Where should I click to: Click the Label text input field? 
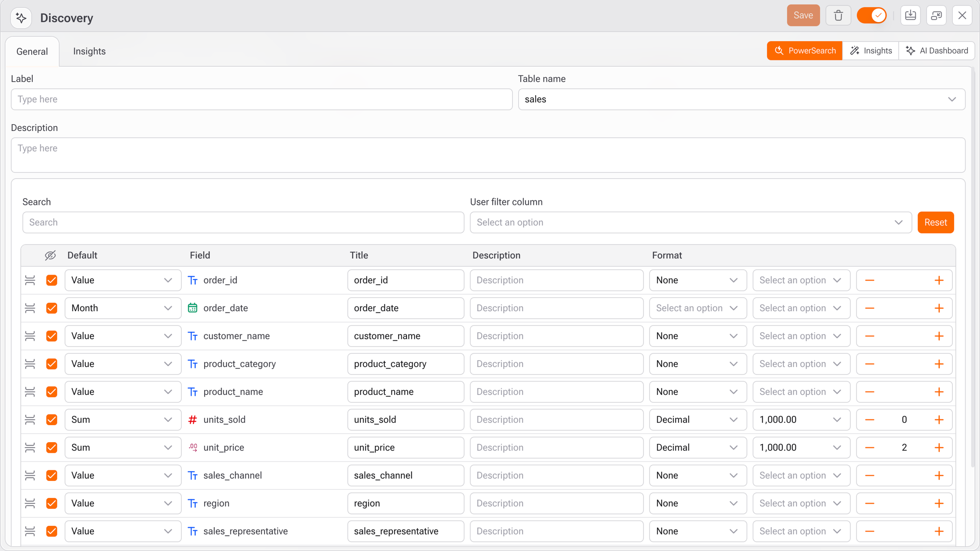(x=261, y=99)
